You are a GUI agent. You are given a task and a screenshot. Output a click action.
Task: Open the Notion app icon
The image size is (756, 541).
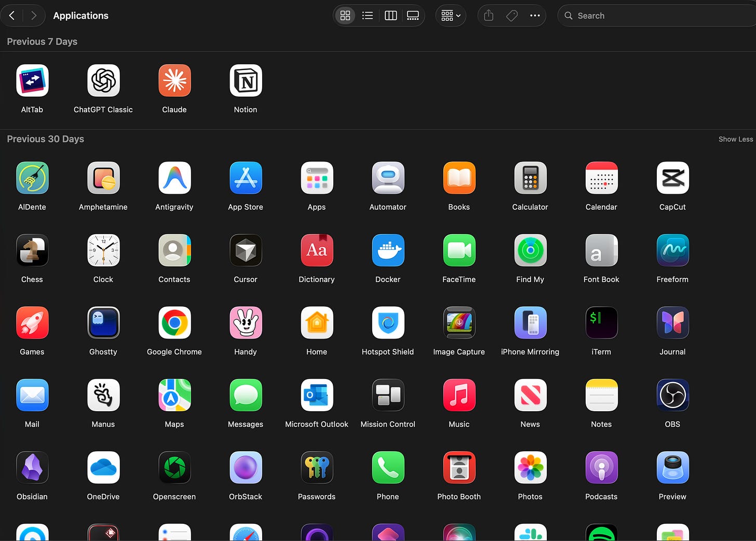click(x=246, y=80)
